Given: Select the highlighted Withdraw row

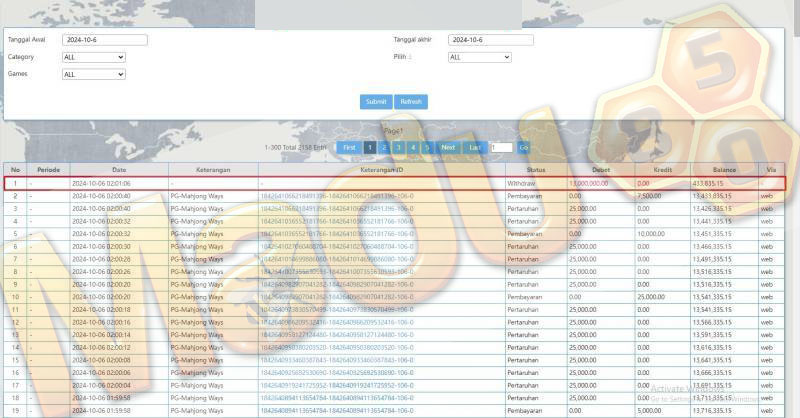Looking at the screenshot, I should pyautogui.click(x=394, y=183).
